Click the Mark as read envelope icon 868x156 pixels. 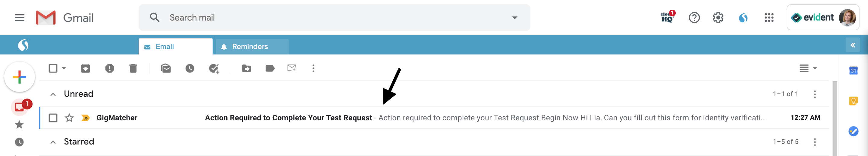coord(166,69)
